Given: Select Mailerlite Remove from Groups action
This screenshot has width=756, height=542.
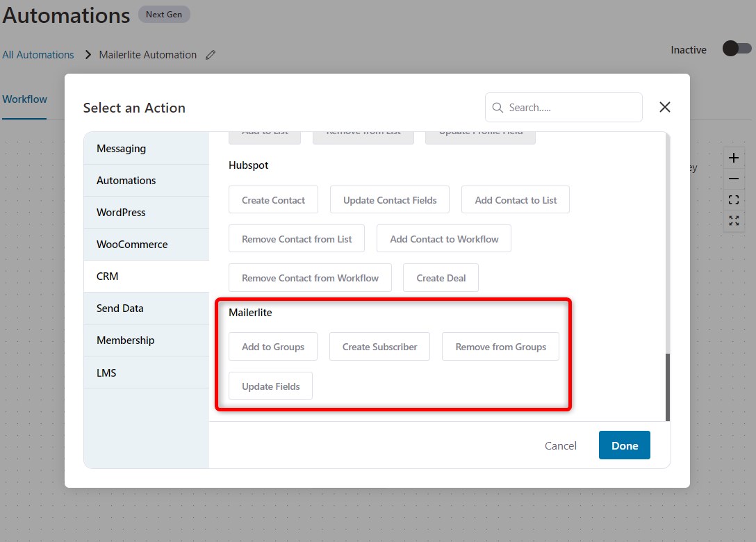Looking at the screenshot, I should [x=500, y=347].
